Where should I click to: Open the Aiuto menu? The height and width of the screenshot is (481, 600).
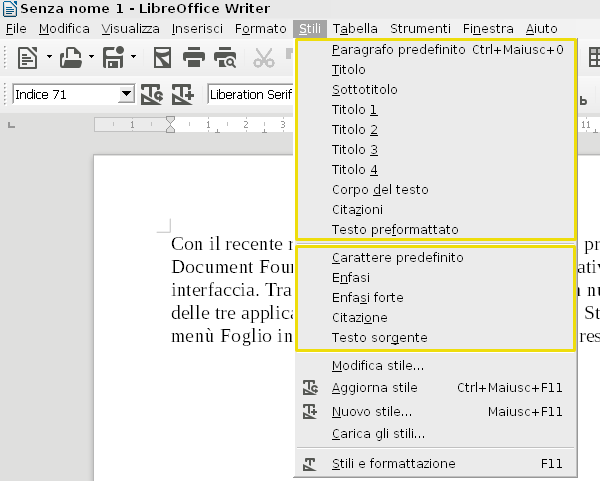click(x=541, y=29)
